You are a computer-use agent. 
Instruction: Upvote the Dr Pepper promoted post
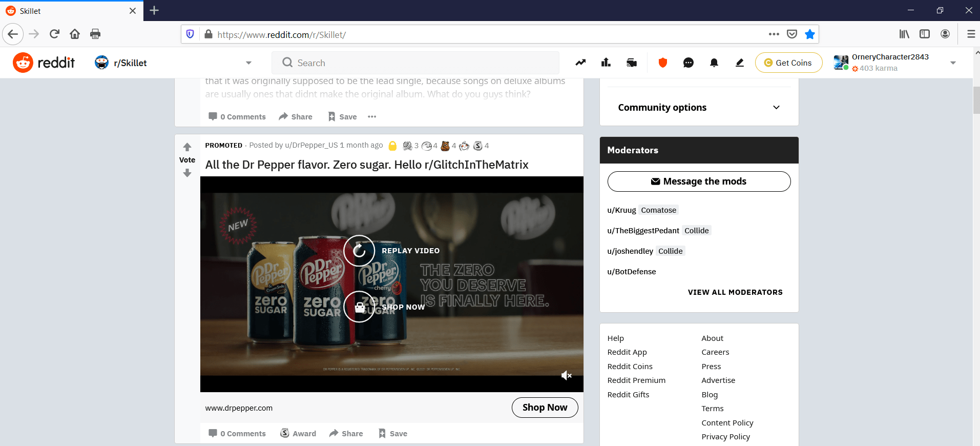coord(187,147)
